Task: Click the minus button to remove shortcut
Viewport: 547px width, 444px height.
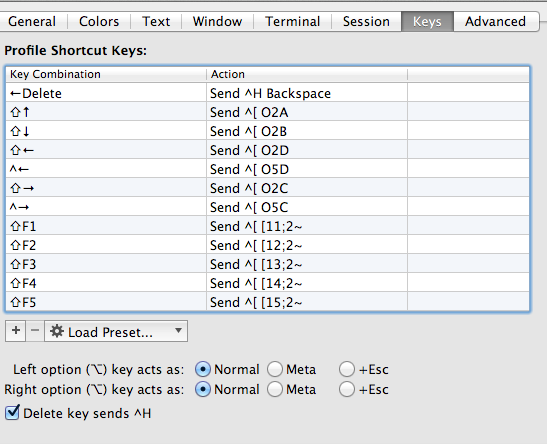Action: click(35, 331)
